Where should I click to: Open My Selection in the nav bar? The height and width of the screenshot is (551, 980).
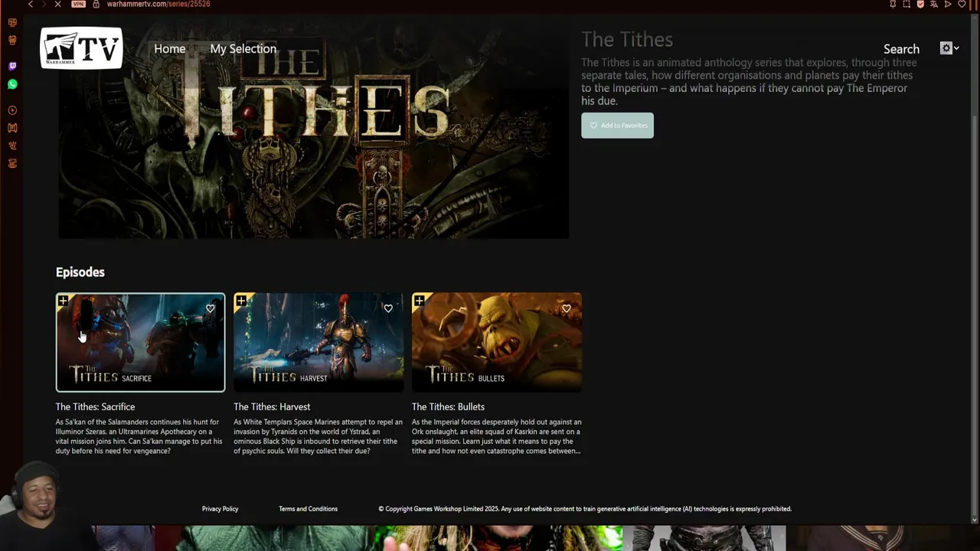243,49
